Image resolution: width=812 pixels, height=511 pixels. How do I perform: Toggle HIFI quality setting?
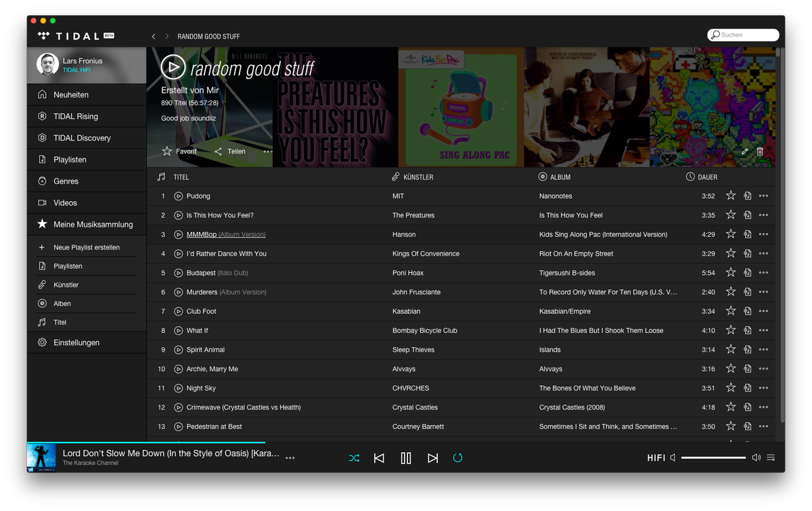coord(656,458)
